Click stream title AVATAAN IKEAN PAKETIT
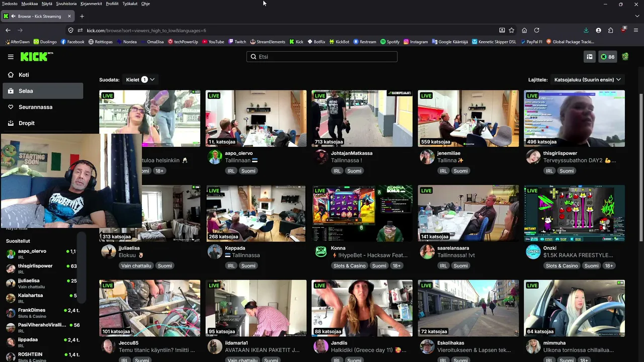The height and width of the screenshot is (362, 644). point(262,350)
